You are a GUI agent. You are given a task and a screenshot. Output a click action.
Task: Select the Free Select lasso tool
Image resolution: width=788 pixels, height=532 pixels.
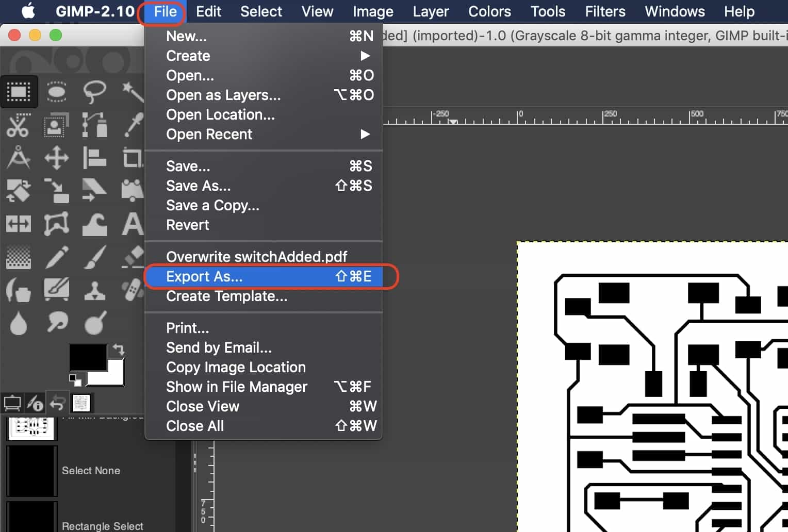94,92
